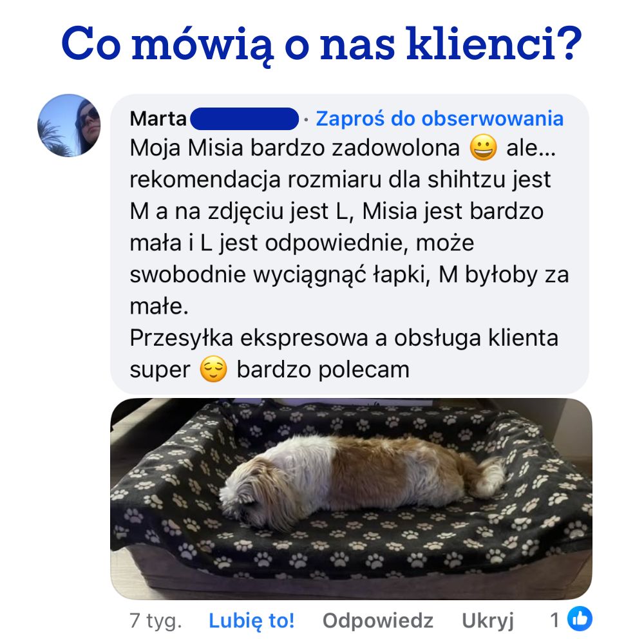644x644 pixels.
Task: Click the reaction count '1'
Action: [x=555, y=620]
